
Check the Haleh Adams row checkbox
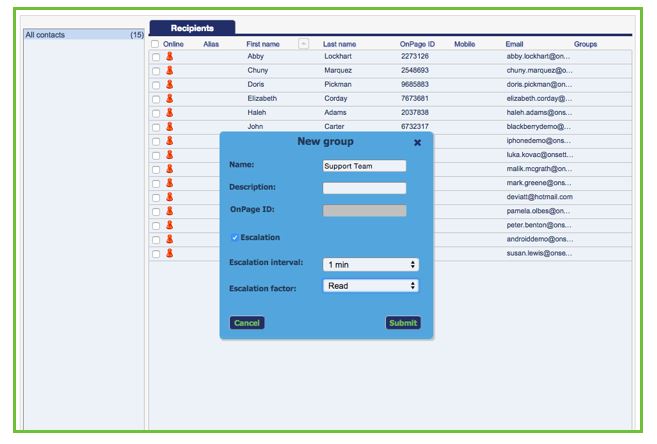pyautogui.click(x=156, y=113)
